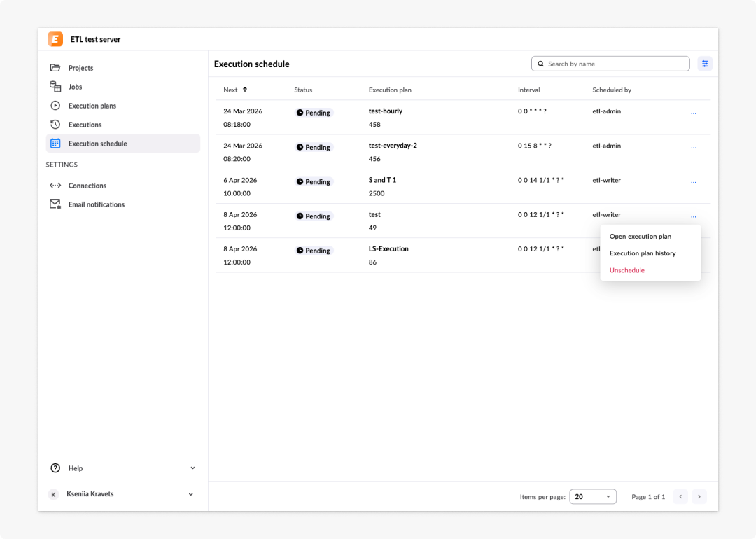Go to previous page arrow

(x=681, y=496)
